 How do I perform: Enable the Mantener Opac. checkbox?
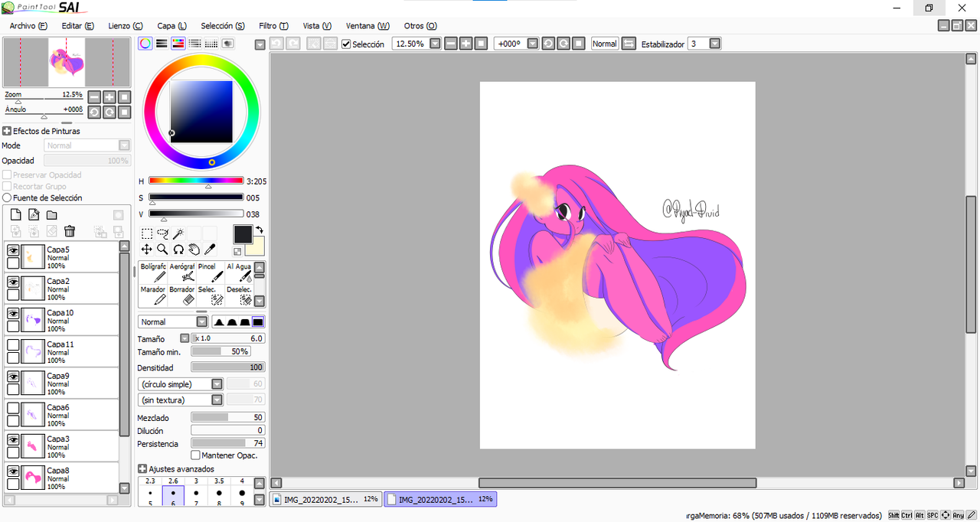pyautogui.click(x=195, y=455)
